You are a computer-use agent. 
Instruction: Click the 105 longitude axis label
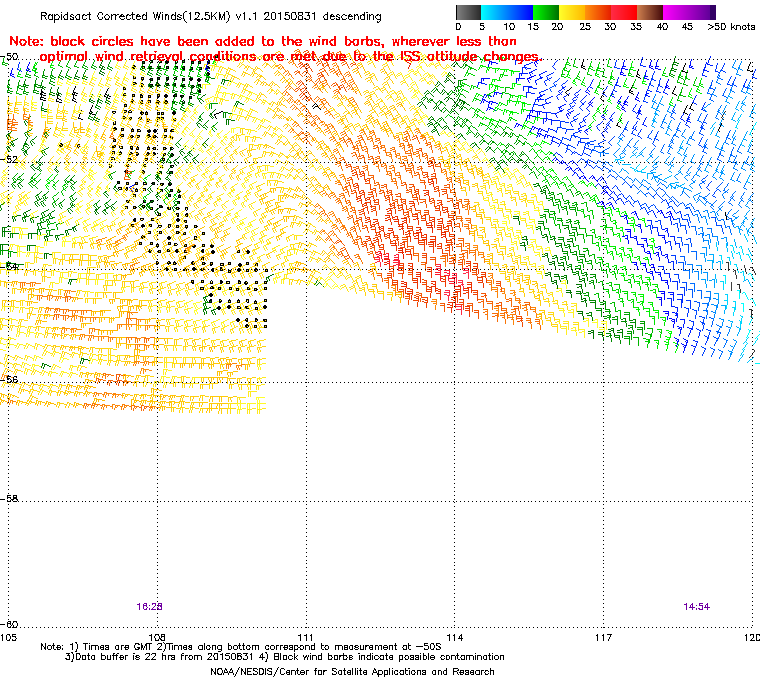[9, 637]
